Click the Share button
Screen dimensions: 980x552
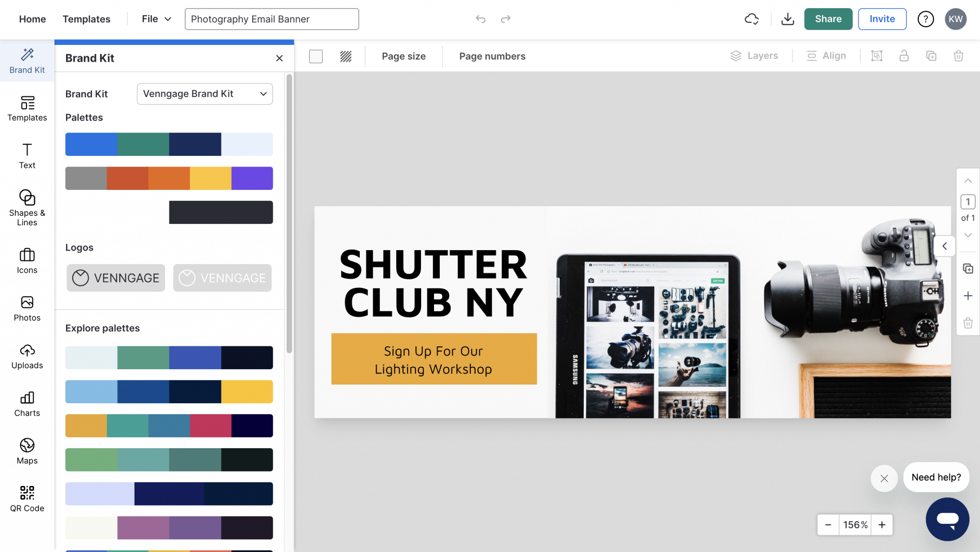point(828,19)
